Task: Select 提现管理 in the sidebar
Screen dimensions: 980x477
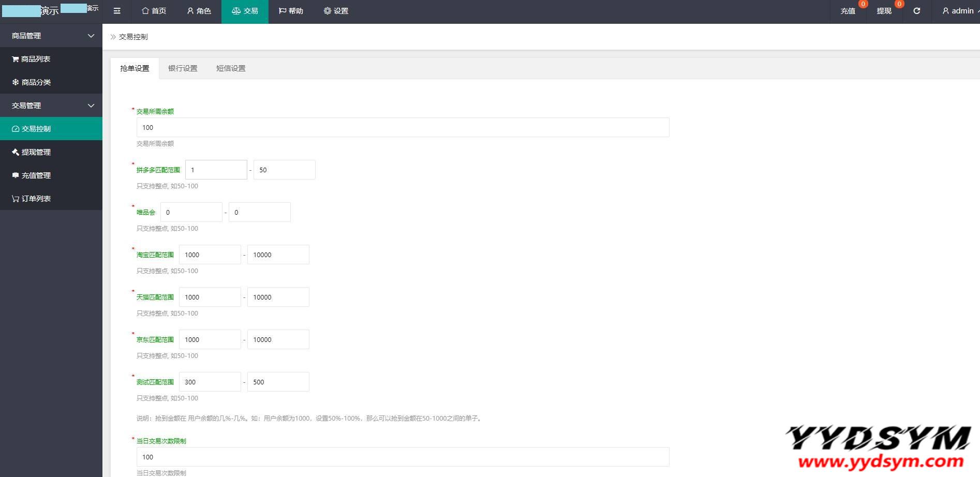Action: (x=36, y=152)
